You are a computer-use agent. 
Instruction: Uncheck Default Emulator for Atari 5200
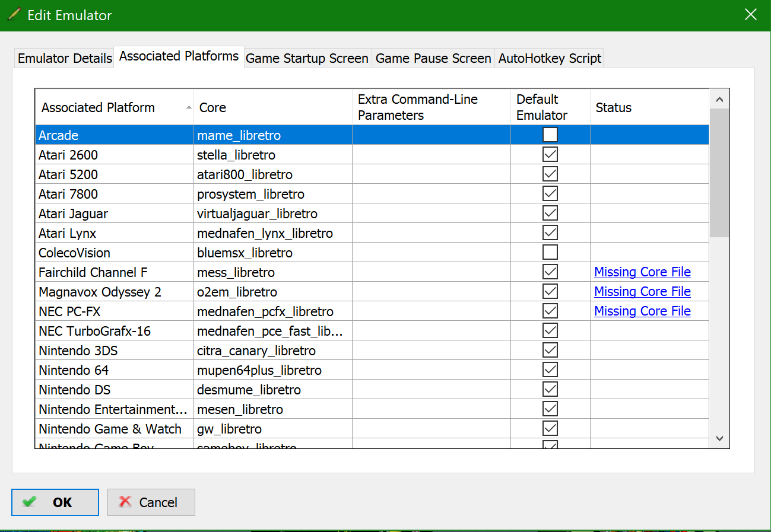coord(550,174)
